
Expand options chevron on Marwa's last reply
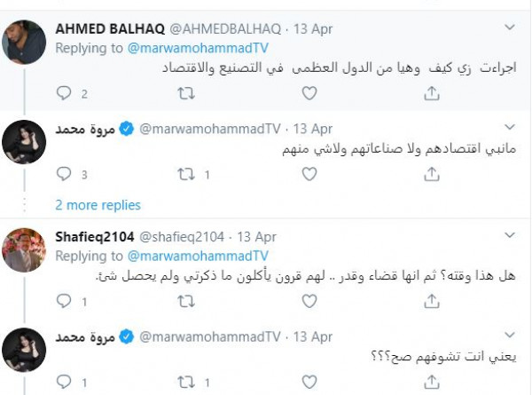click(x=510, y=336)
